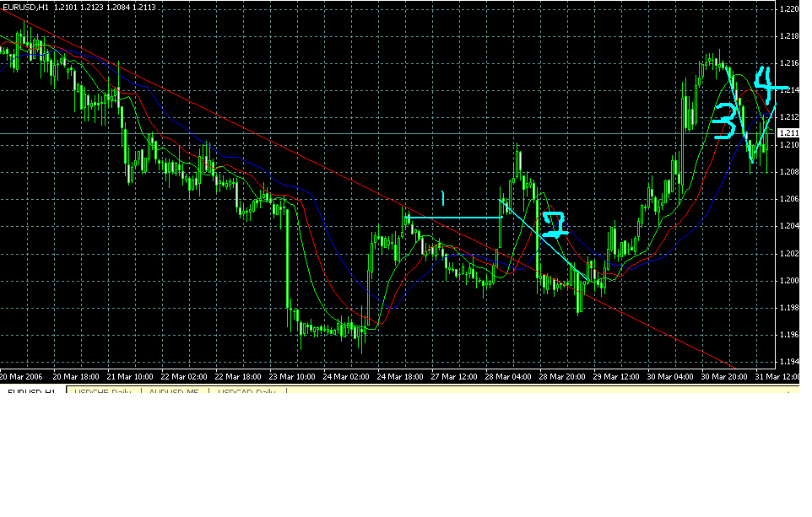The height and width of the screenshot is (517, 812).
Task: Click the 24 Mar 18:00 time label
Action: coord(400,377)
